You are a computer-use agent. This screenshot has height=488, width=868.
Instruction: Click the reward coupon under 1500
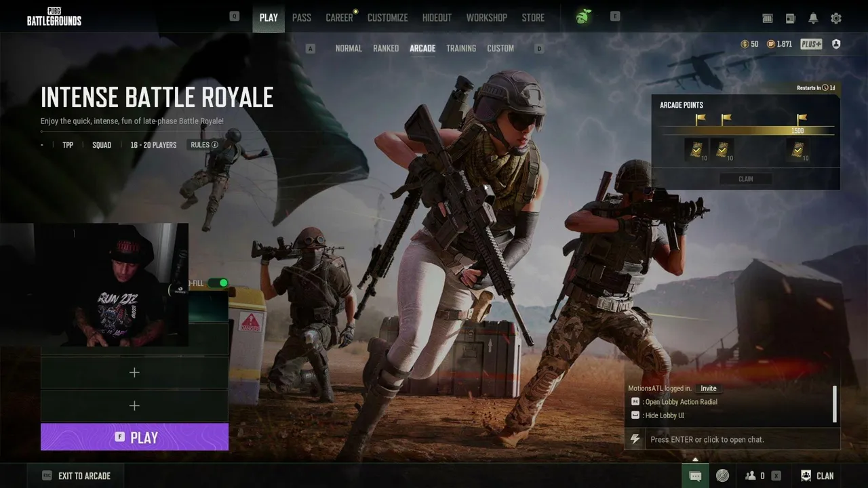pos(798,150)
